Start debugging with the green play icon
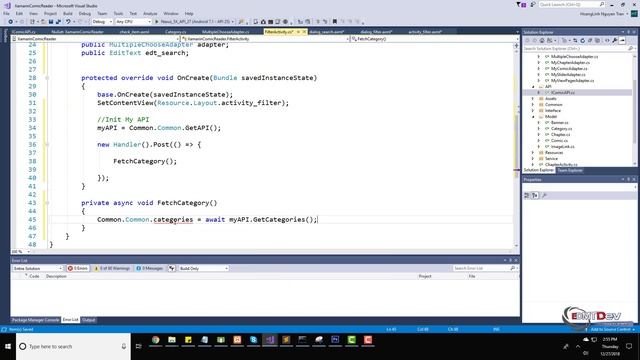 click(x=156, y=22)
